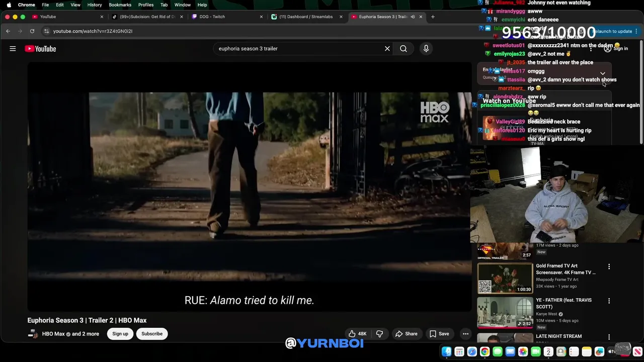Open Launchpad from the Dock

(x=459, y=352)
